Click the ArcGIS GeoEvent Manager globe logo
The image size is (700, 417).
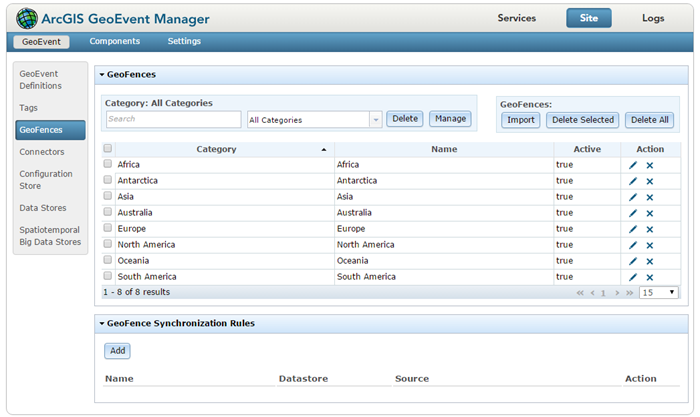(27, 18)
